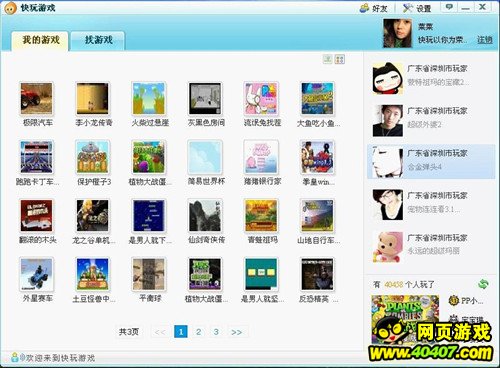
Task: Select player playing 超级外援2
Action: tap(430, 121)
